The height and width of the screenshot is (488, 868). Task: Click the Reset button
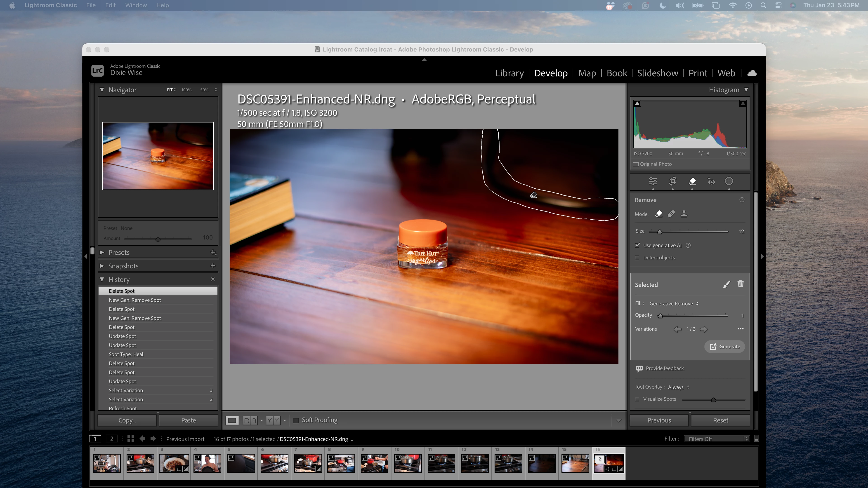pyautogui.click(x=720, y=420)
